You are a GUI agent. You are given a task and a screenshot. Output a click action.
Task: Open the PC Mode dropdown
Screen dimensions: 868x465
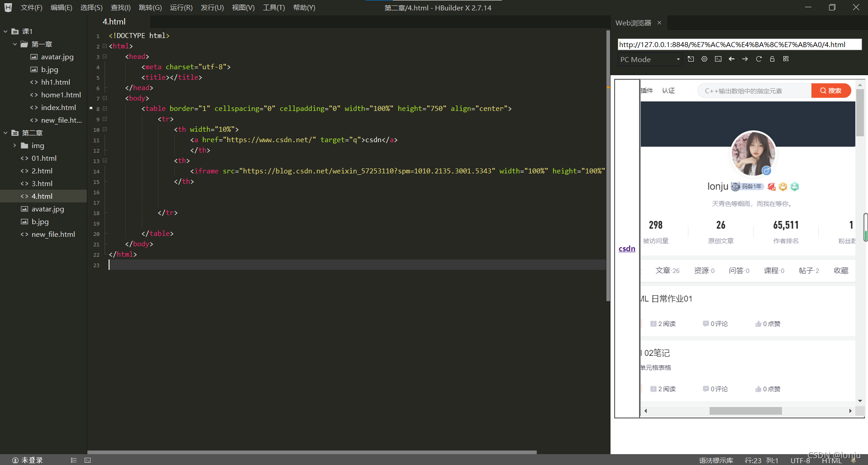point(650,59)
